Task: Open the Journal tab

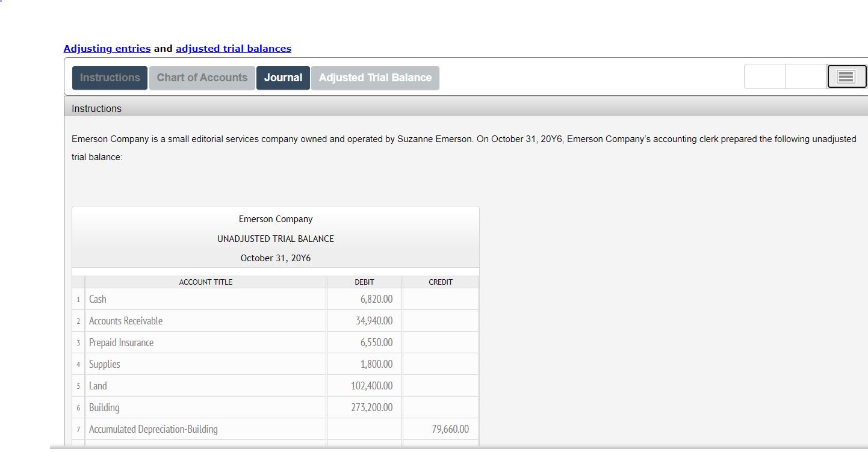Action: click(x=283, y=78)
